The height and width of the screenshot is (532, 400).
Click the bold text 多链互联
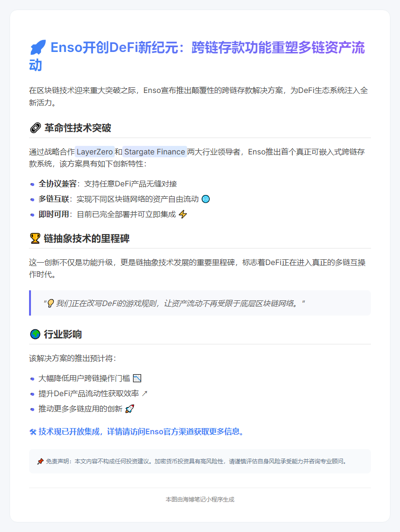pos(53,199)
